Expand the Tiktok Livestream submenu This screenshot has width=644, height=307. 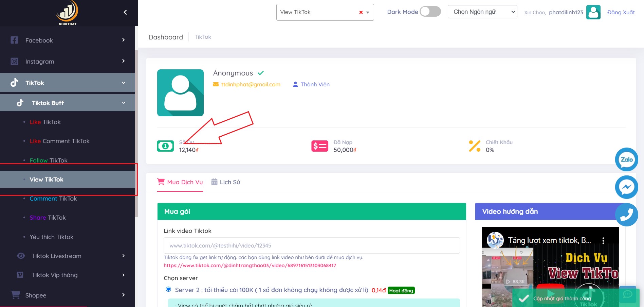[x=124, y=256]
